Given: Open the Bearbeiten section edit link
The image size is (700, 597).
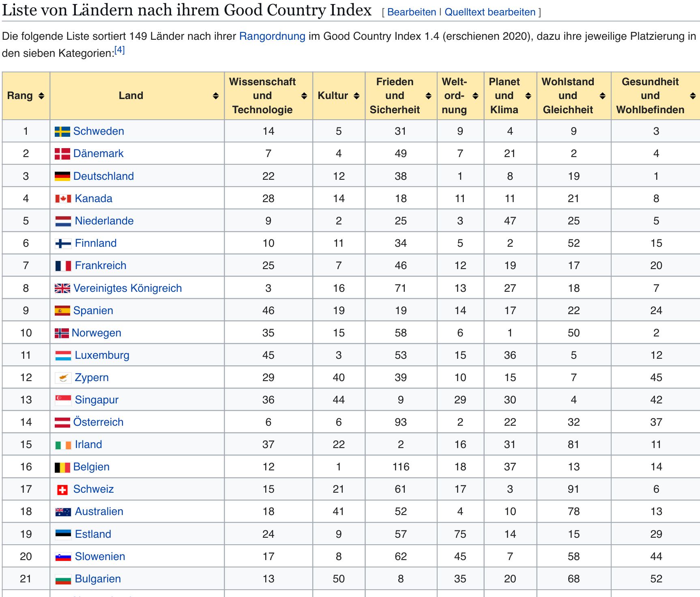Looking at the screenshot, I should tap(411, 12).
